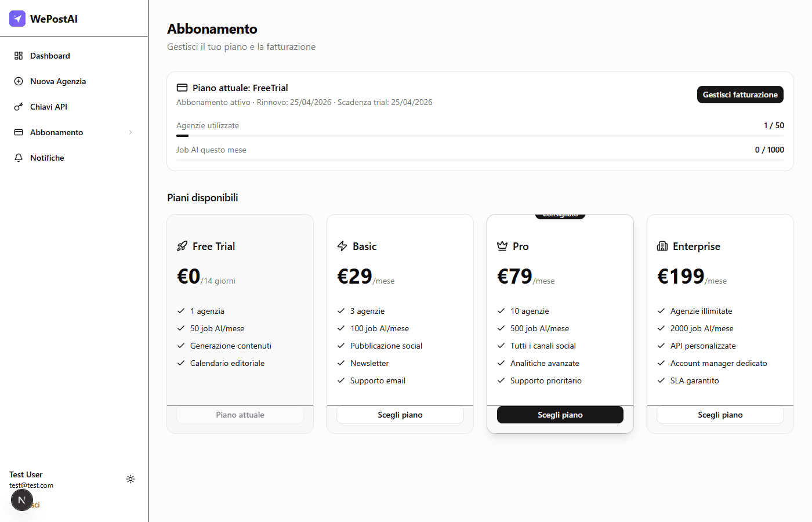Pick the Enterprise Scegli piano button
812x522 pixels.
720,415
